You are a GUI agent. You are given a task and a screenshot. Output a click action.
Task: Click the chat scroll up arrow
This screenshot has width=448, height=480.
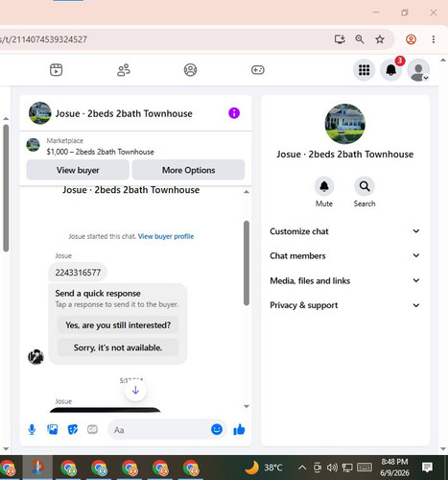(x=247, y=192)
